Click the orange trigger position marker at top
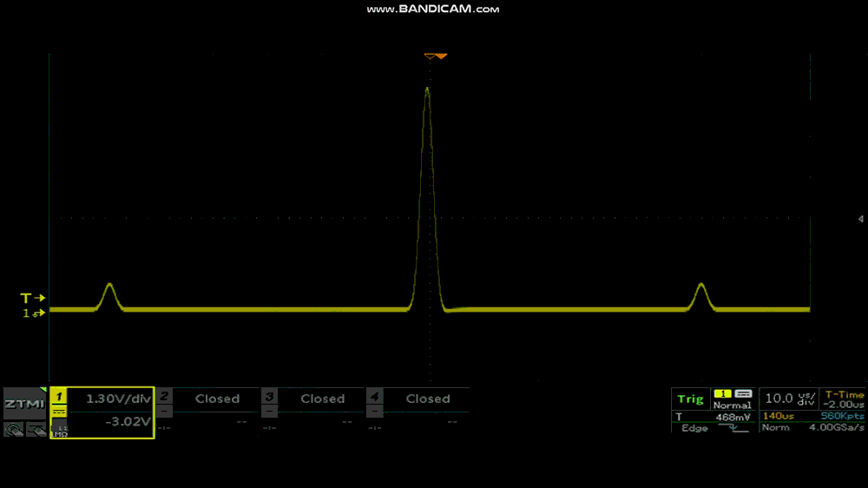Image resolution: width=868 pixels, height=488 pixels. tap(435, 56)
